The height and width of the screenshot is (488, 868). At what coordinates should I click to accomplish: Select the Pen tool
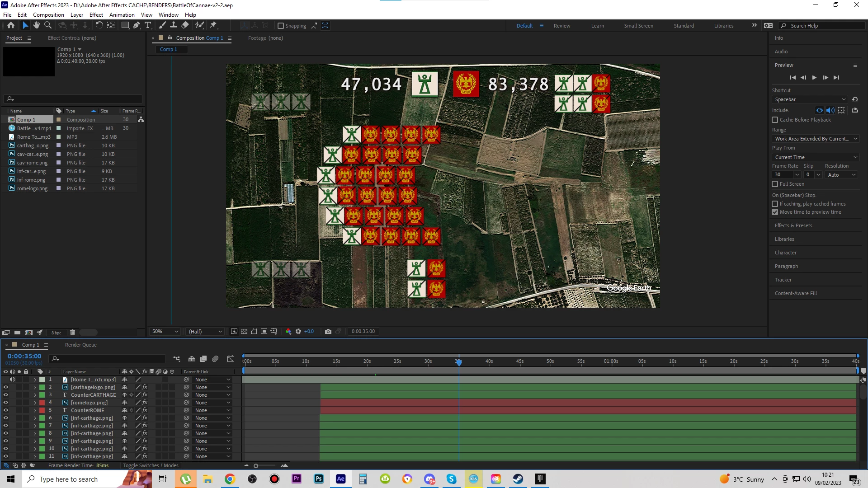click(136, 25)
